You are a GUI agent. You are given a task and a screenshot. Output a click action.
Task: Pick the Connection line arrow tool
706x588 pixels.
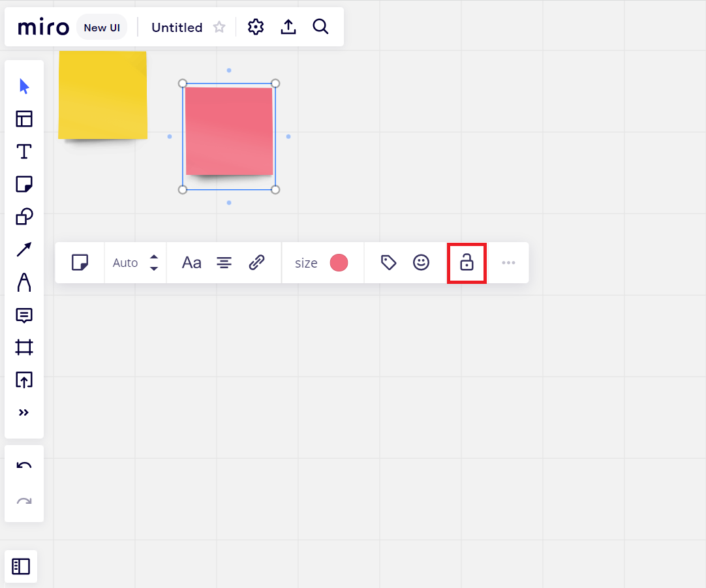(24, 249)
